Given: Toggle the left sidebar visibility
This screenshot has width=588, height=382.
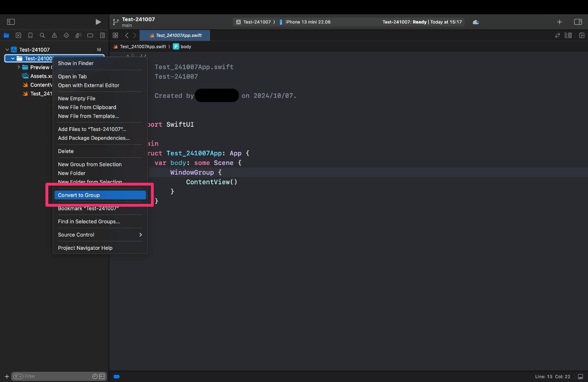Looking at the screenshot, I should 10,21.
